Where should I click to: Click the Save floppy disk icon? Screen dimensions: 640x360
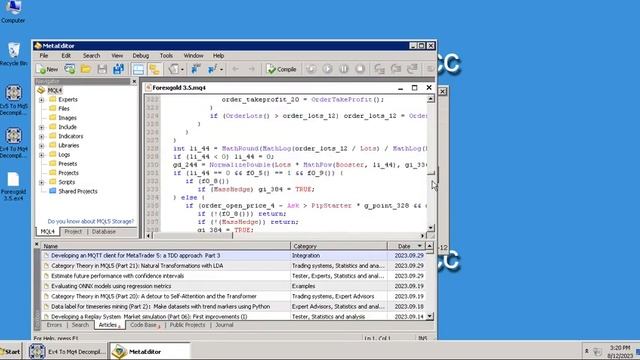click(x=102, y=69)
